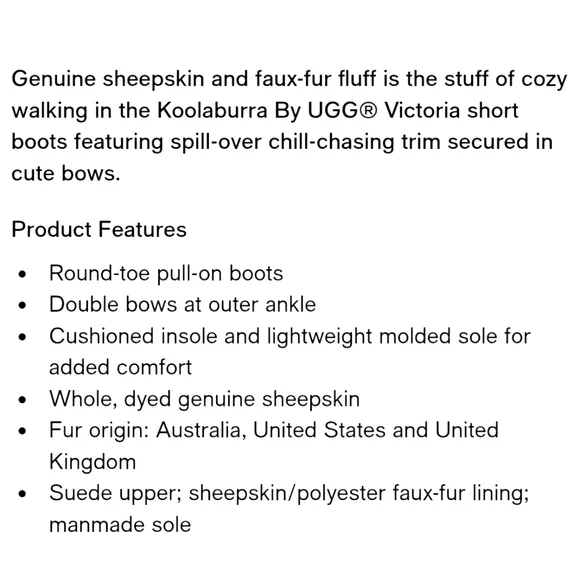Click the word 'Kingdom'
The height and width of the screenshot is (580, 580).
coord(92,462)
